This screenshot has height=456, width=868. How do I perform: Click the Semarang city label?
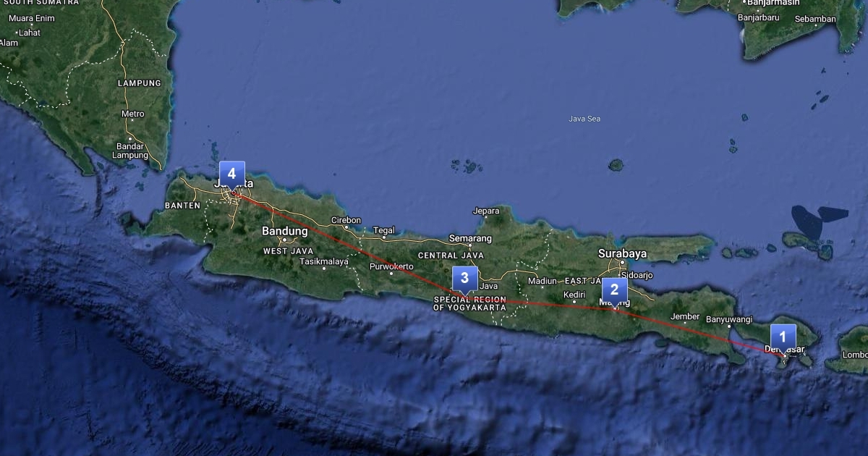[x=470, y=238]
